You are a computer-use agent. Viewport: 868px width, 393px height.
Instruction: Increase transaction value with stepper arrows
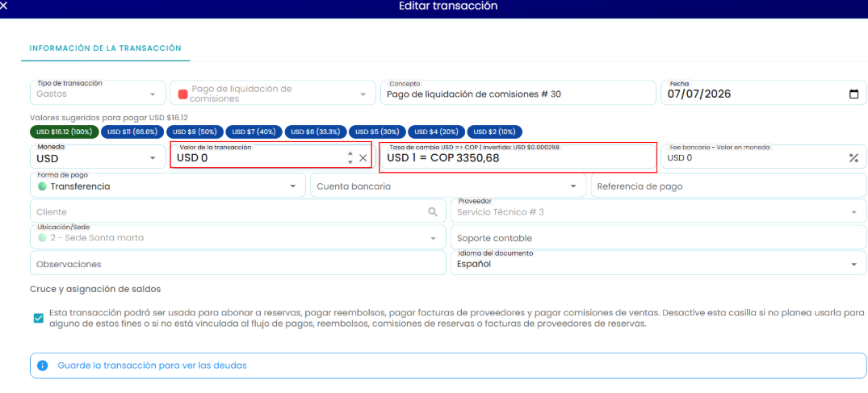pyautogui.click(x=350, y=154)
